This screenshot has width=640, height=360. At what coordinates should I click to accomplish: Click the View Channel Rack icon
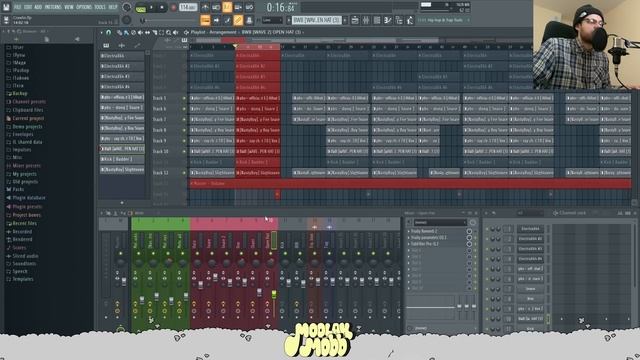tap(377, 20)
